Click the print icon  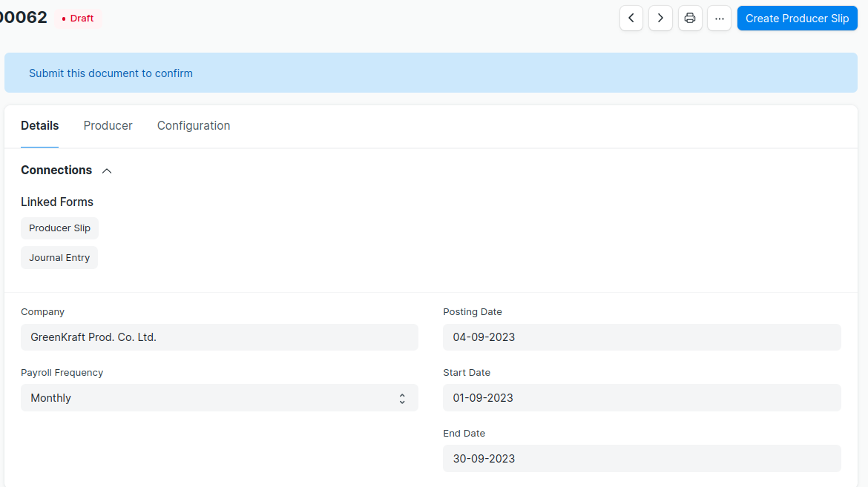click(690, 19)
